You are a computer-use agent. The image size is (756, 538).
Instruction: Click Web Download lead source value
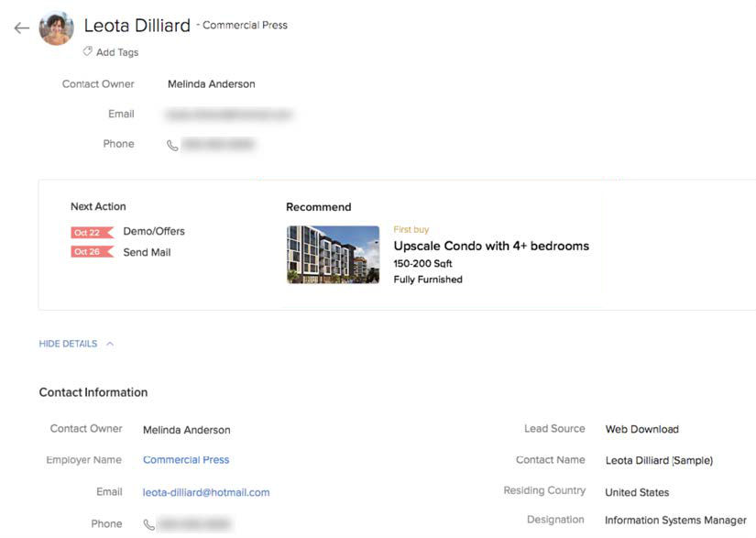(x=642, y=429)
